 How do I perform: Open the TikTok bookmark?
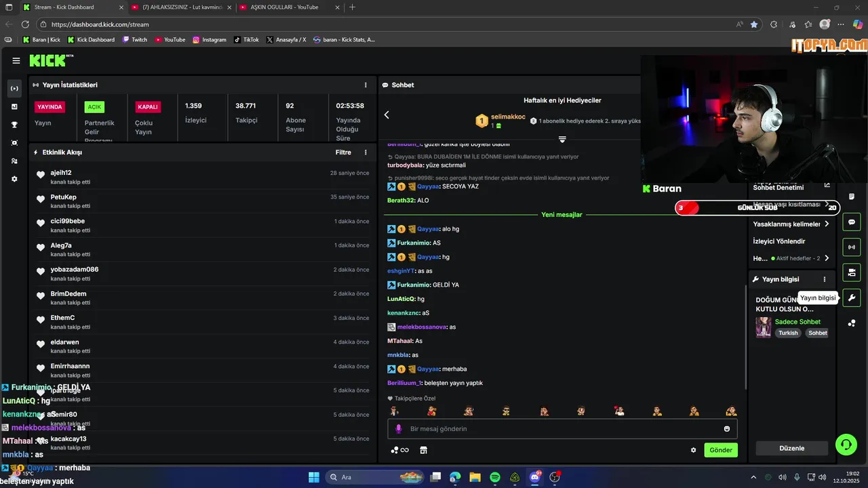pyautogui.click(x=246, y=39)
